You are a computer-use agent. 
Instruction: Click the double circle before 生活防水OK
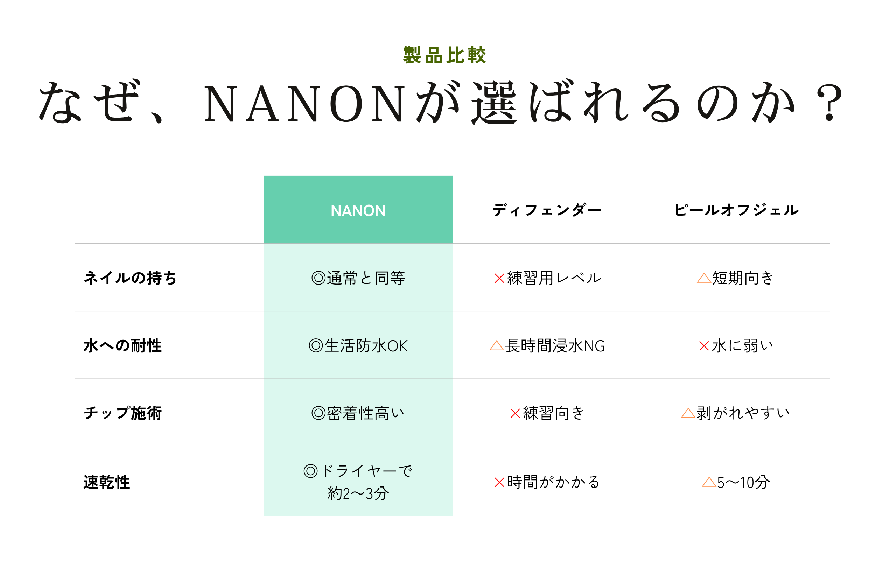point(316,346)
